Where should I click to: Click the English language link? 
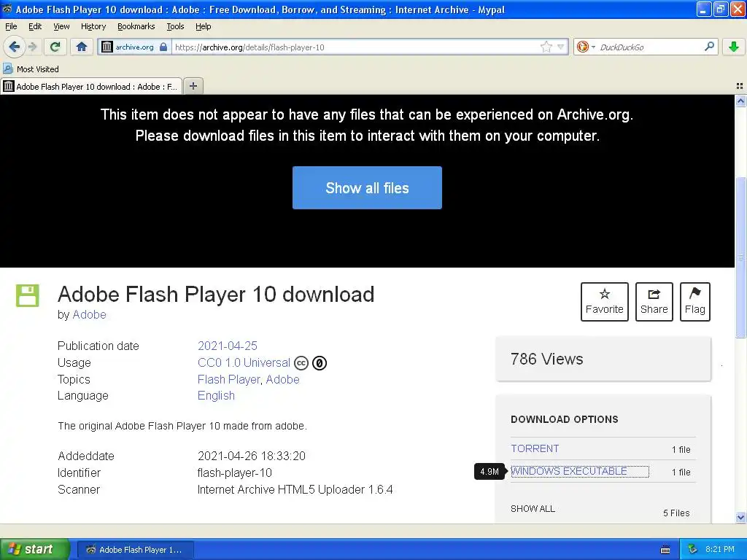[x=216, y=396]
